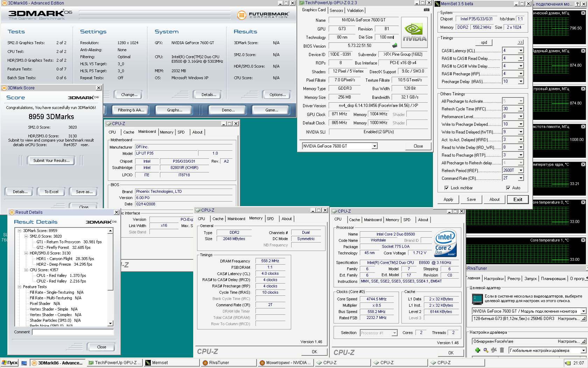
Task: Switch to the GPU-Z Validation tab
Action: tap(355, 11)
